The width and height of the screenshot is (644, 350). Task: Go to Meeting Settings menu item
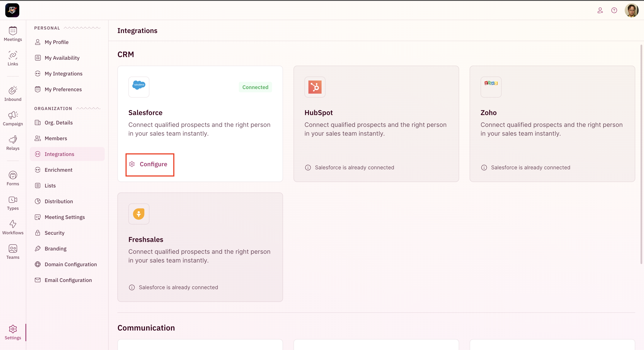64,217
